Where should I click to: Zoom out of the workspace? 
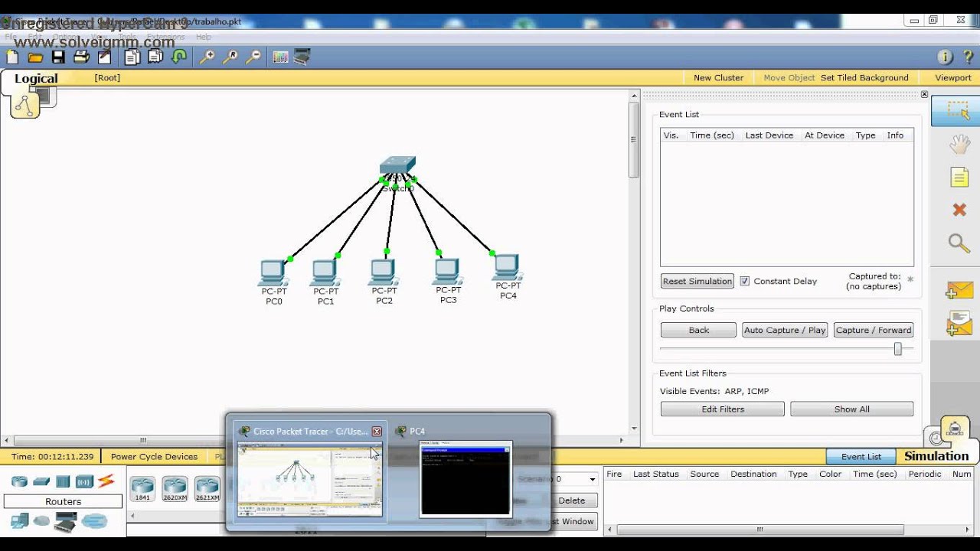tap(253, 57)
